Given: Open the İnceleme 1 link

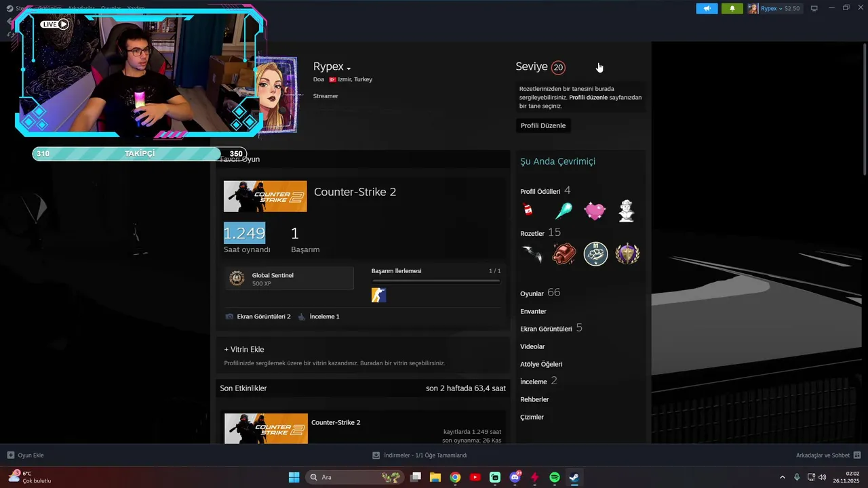Looking at the screenshot, I should [325, 317].
